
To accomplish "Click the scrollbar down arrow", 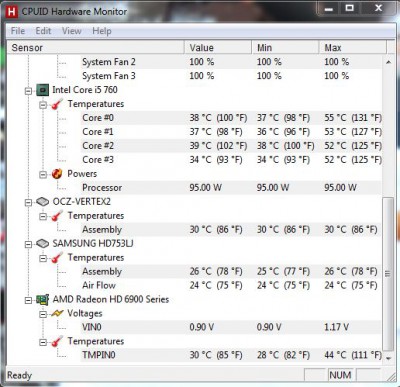I will [388, 358].
